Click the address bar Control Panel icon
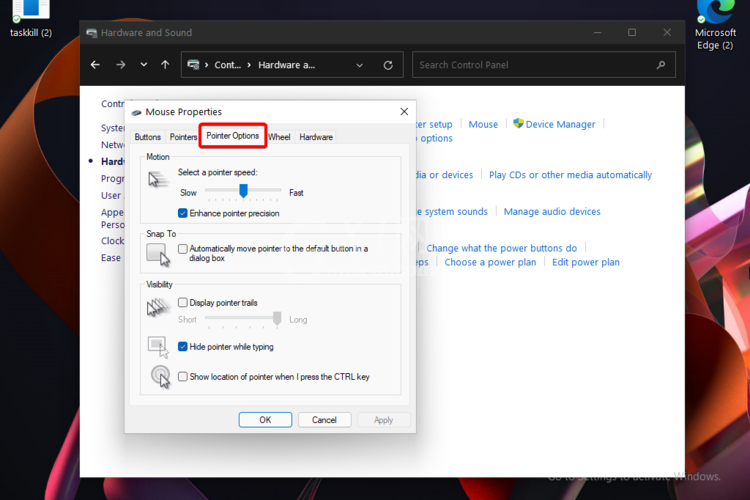The height and width of the screenshot is (500, 750). tap(193, 65)
